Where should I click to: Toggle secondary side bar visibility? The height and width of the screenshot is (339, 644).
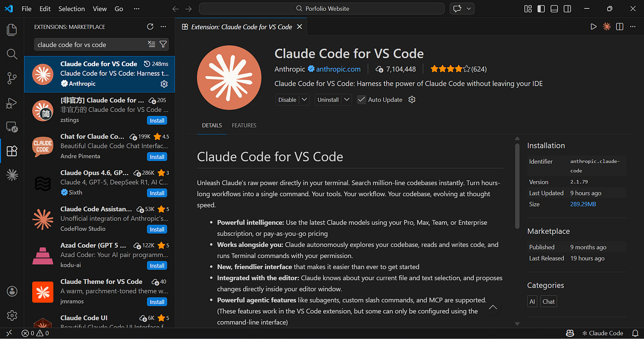point(567,9)
